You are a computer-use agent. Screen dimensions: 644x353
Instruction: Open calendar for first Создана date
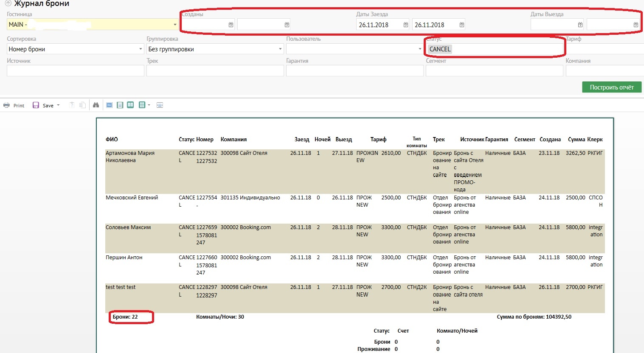[231, 25]
